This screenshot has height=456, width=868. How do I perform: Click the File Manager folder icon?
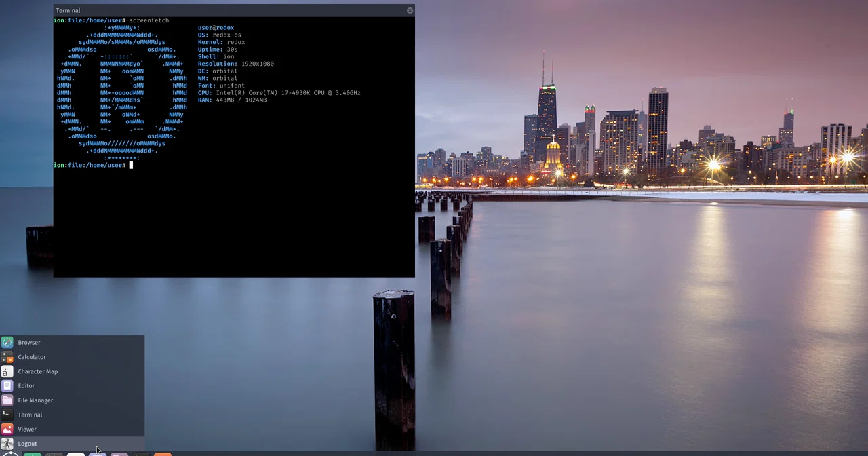7,400
